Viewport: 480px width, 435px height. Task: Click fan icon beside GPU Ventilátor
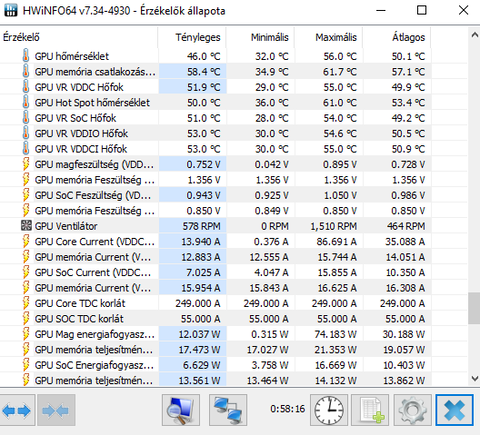click(26, 226)
